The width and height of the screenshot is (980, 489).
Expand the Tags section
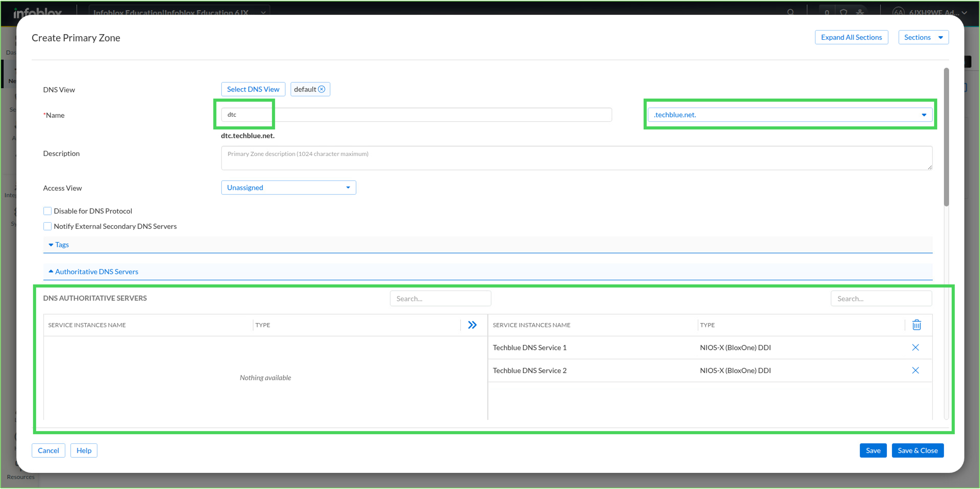(59, 245)
